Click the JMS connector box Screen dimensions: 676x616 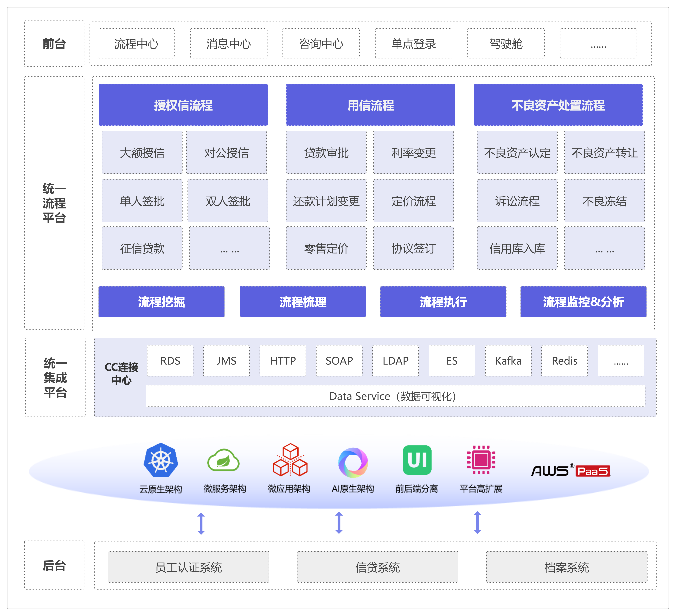[x=226, y=360]
